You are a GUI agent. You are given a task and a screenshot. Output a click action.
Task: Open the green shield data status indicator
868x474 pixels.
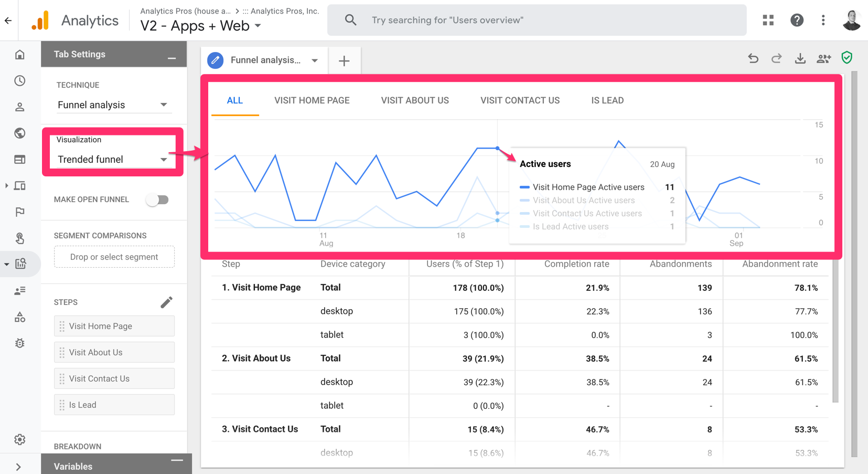click(846, 58)
